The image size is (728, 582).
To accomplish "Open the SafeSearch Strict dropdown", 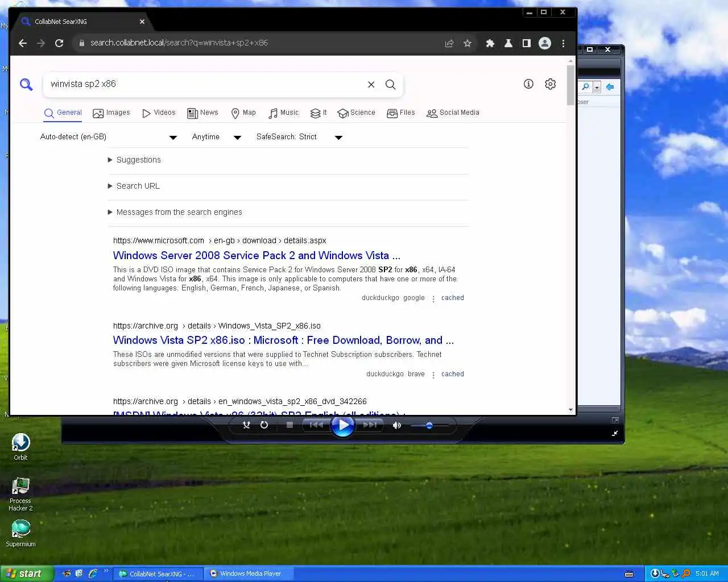I will [x=299, y=137].
